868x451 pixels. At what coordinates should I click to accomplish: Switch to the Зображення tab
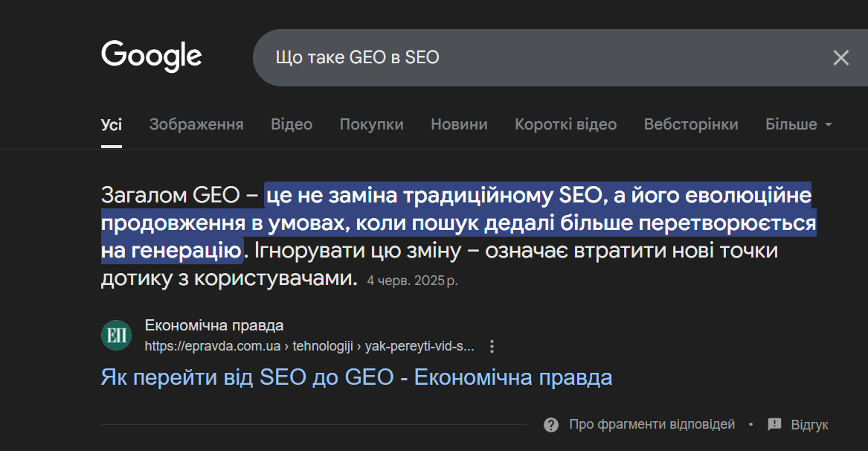196,124
